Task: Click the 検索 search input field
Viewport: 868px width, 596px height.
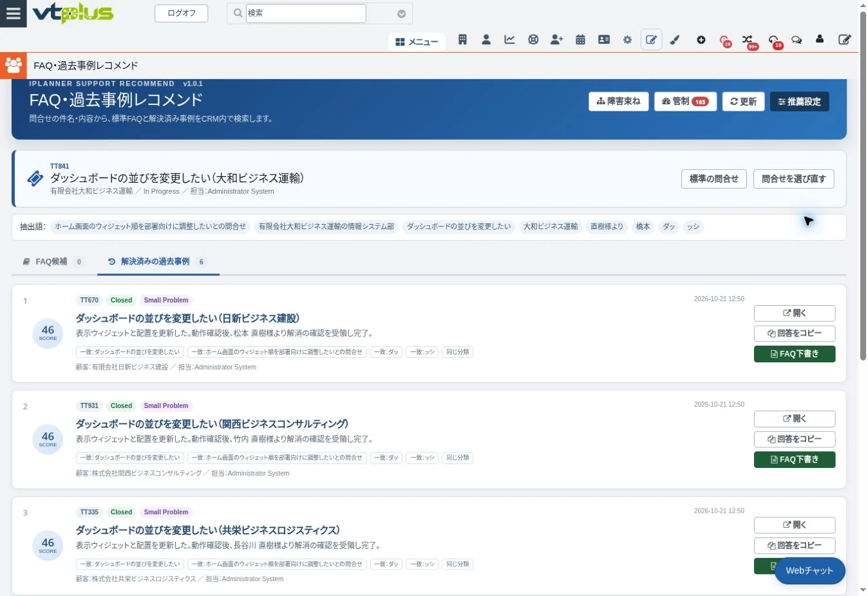Action: [306, 13]
